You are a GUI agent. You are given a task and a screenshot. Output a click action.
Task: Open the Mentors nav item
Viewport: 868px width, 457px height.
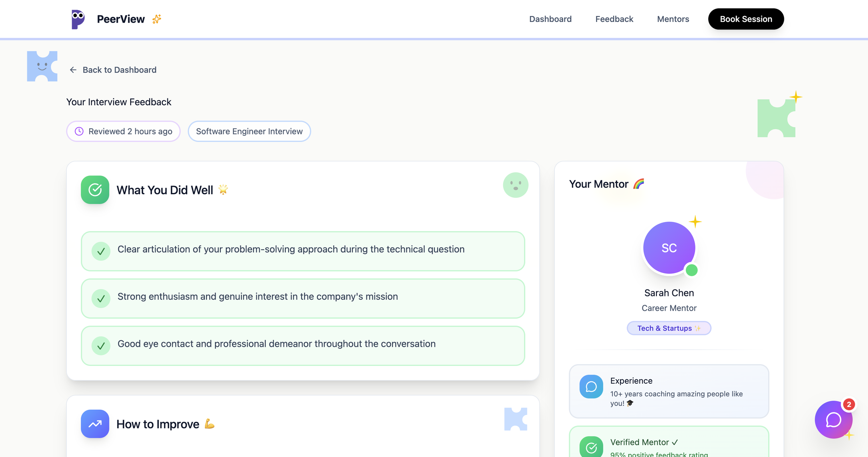673,19
